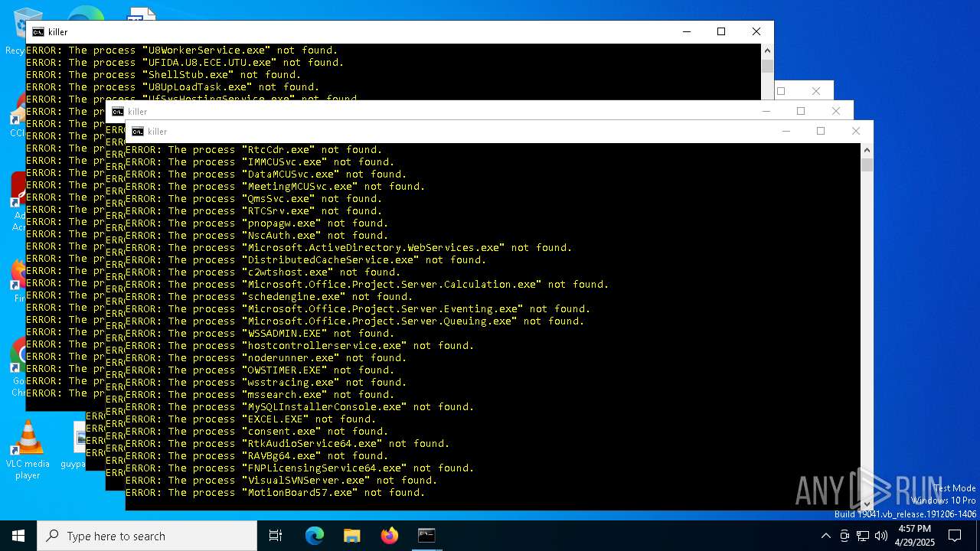Minimize the rear killer window
980x551 pixels.
[x=686, y=31]
